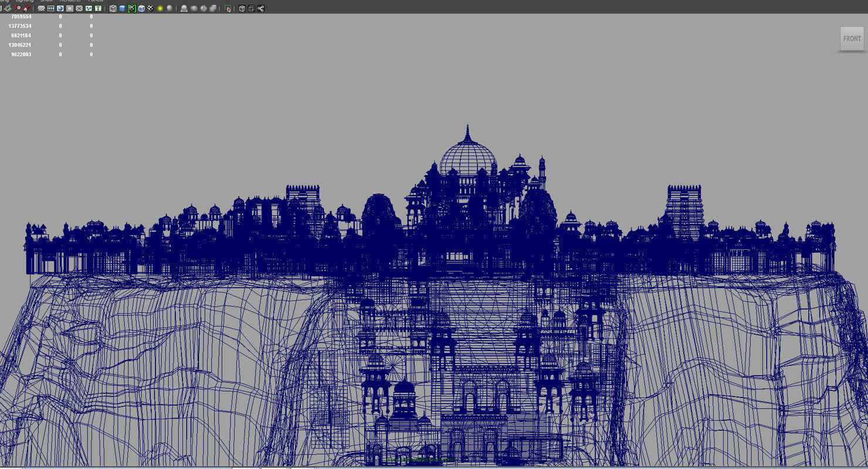Enable use all lights yellow icon

pos(160,8)
